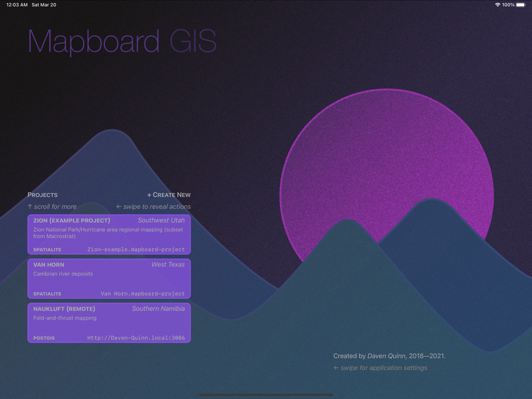
Task: Tap the Mapboard GIS title
Action: (122, 42)
